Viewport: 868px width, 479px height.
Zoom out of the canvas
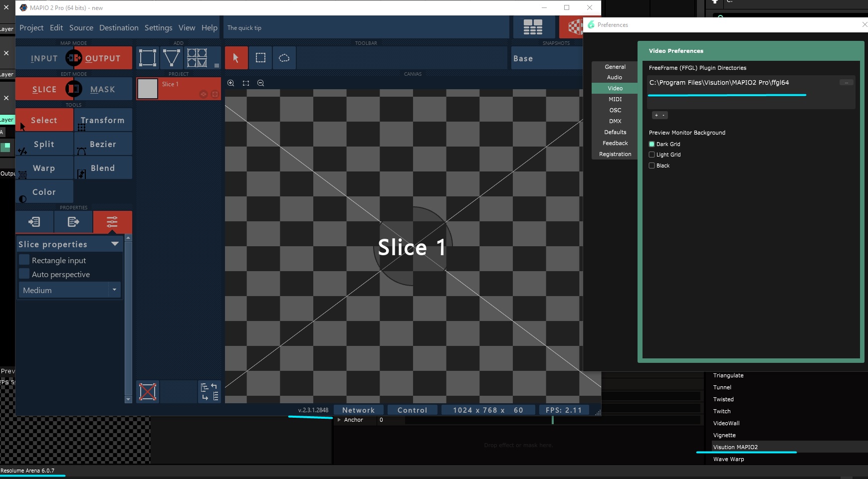pyautogui.click(x=260, y=83)
